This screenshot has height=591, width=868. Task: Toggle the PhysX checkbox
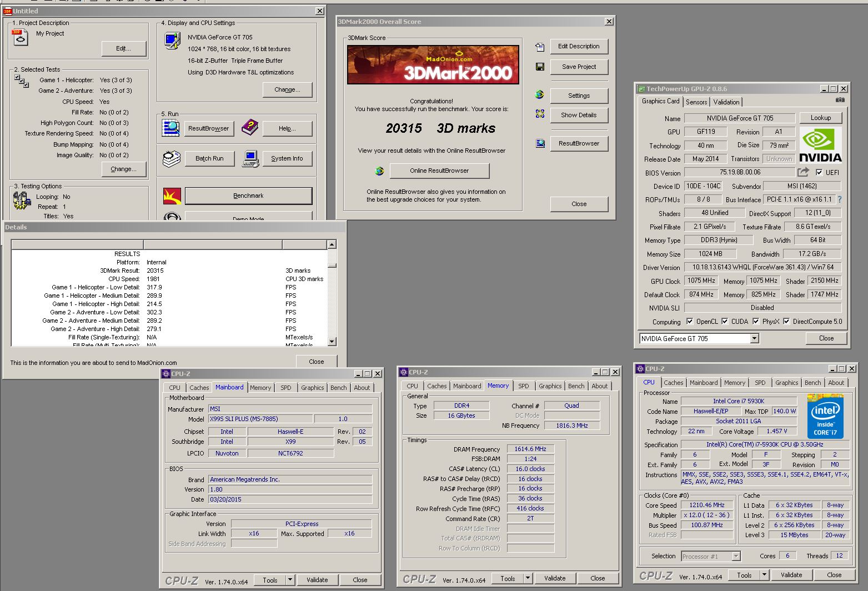(756, 321)
